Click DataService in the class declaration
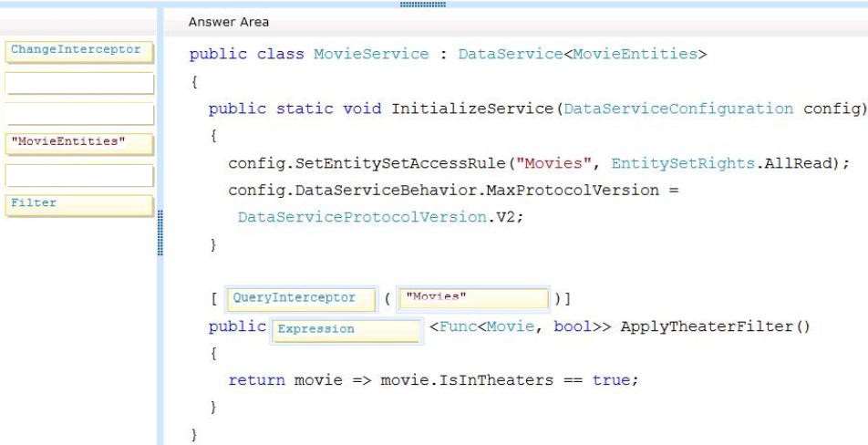 (x=511, y=54)
